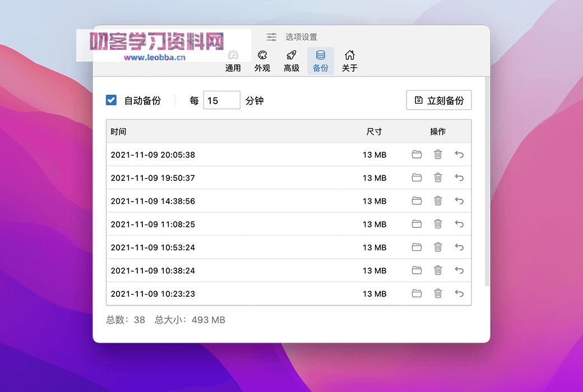This screenshot has width=583, height=392.
Task: Restore the backup from 2021-11-09 10:23:23
Action: 459,293
